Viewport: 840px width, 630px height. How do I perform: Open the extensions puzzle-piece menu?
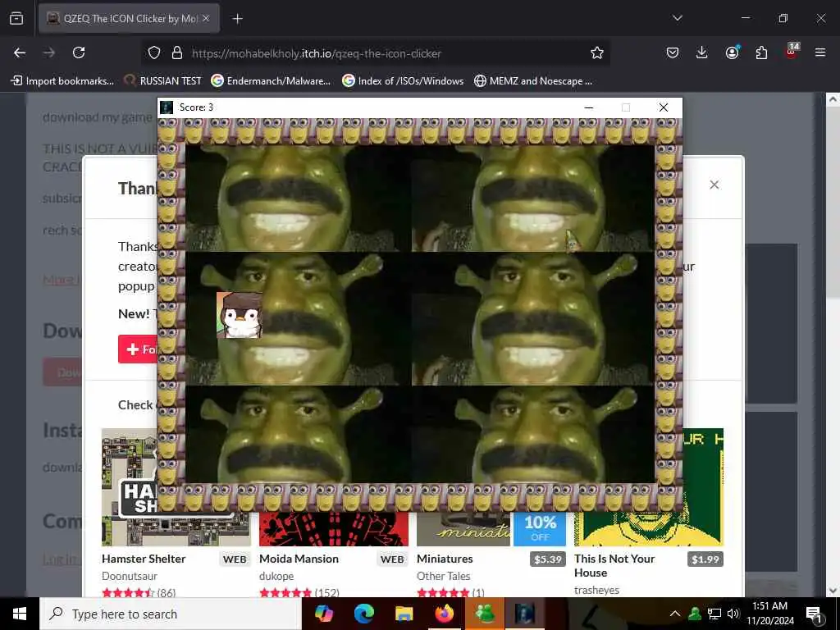pyautogui.click(x=761, y=52)
